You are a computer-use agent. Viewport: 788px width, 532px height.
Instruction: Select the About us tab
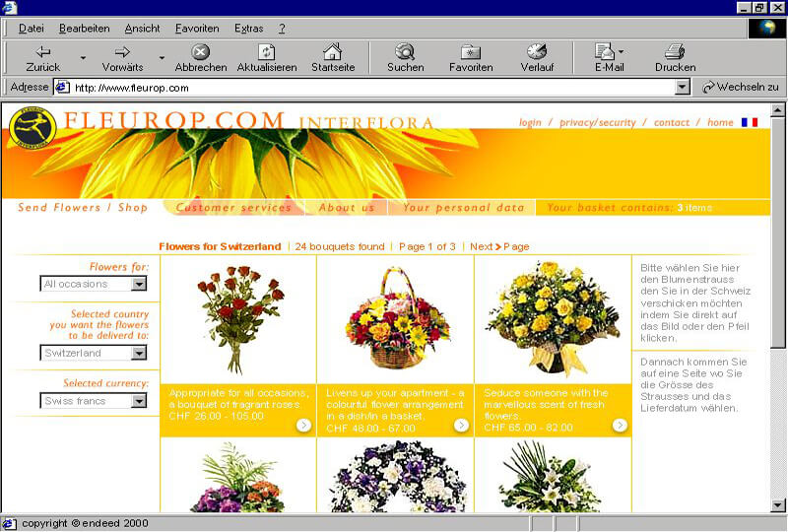click(x=347, y=207)
